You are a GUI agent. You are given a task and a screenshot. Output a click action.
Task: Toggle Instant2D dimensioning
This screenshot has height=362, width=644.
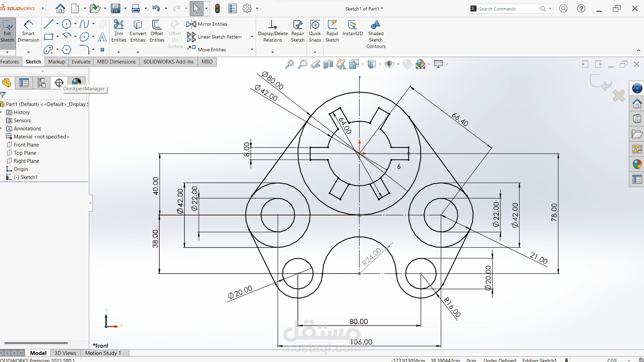pyautogui.click(x=352, y=30)
